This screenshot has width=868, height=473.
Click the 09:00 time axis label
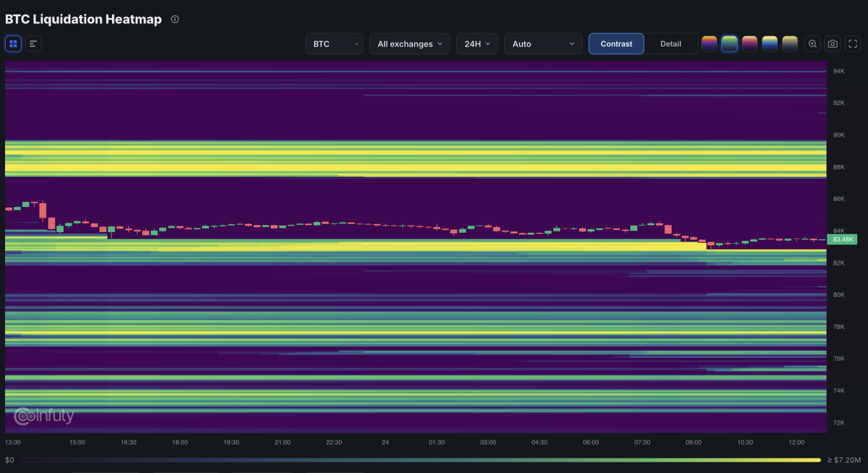[x=694, y=443]
